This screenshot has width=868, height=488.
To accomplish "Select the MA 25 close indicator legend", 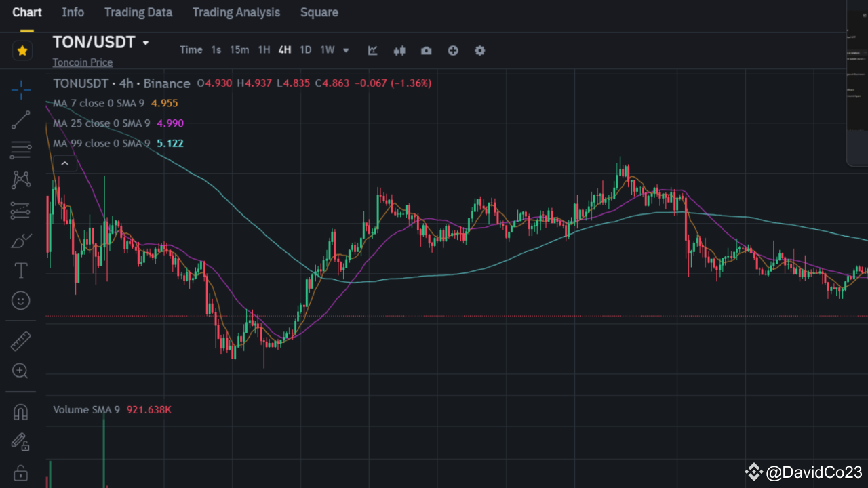I will click(101, 123).
